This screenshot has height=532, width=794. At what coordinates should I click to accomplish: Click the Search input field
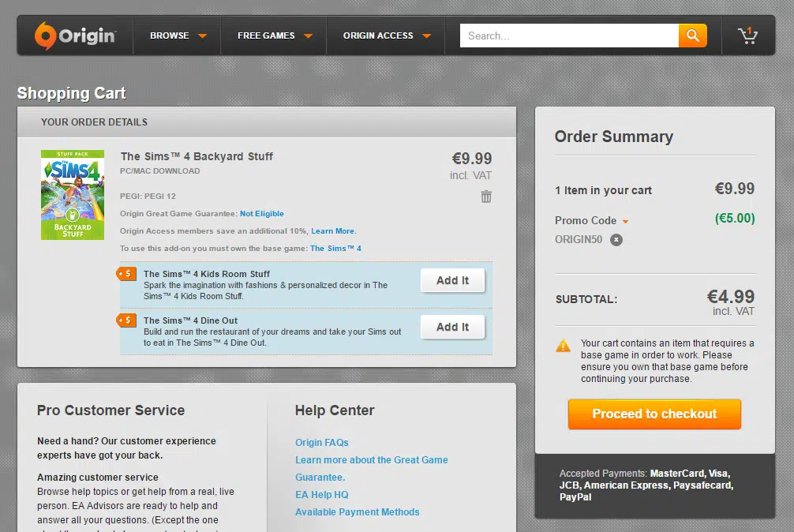tap(568, 36)
